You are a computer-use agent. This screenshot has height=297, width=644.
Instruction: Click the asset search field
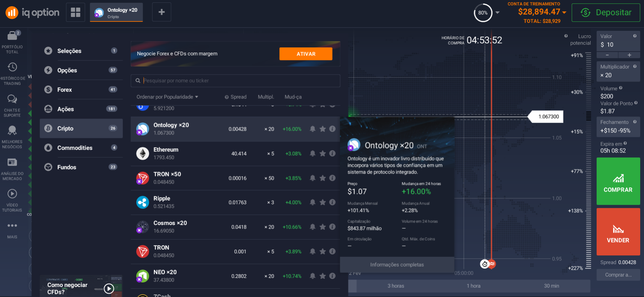pyautogui.click(x=235, y=81)
